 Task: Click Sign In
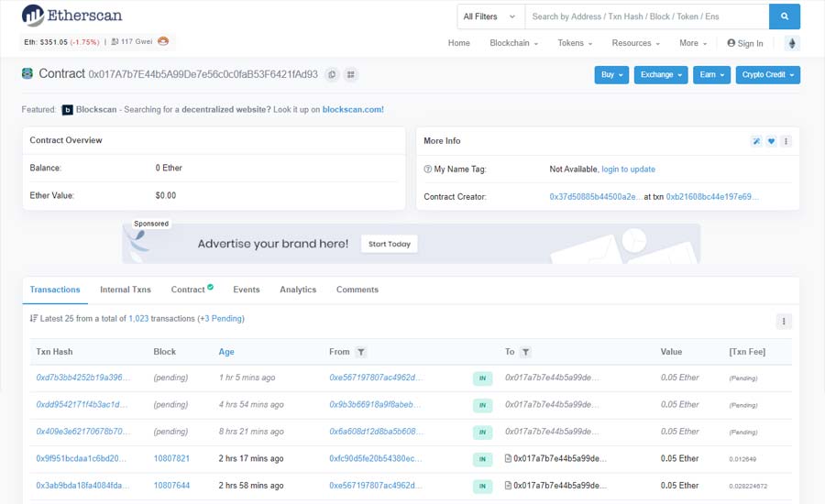(x=745, y=43)
